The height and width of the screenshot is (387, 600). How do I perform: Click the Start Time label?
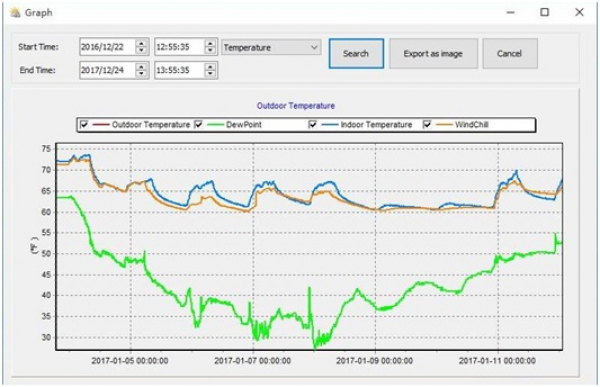click(38, 47)
